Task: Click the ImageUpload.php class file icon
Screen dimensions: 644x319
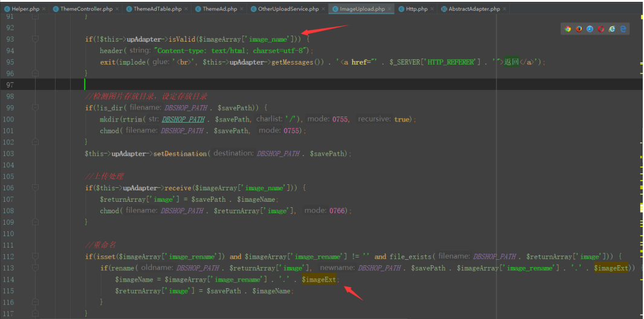Action: coord(335,8)
